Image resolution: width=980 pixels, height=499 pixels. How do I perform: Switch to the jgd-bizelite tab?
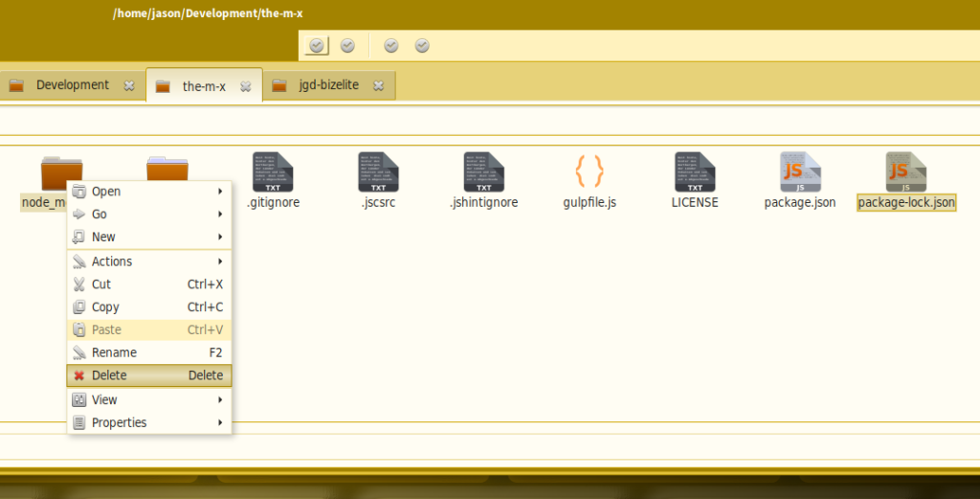point(329,85)
